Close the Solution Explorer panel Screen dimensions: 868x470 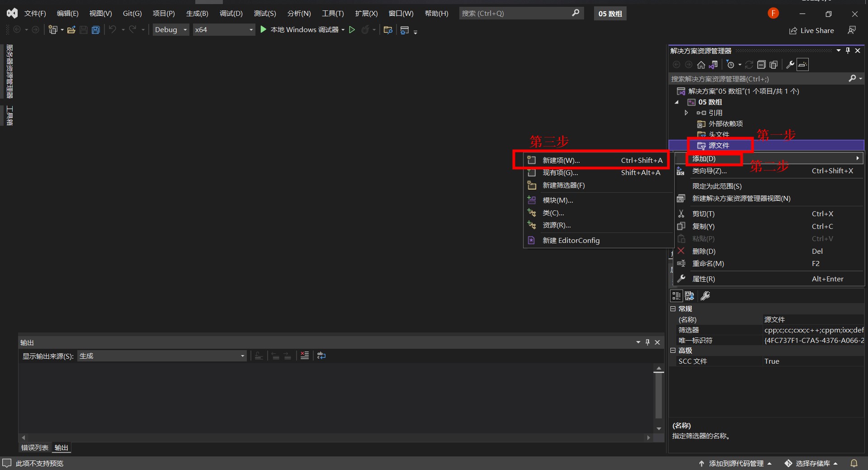pos(858,51)
